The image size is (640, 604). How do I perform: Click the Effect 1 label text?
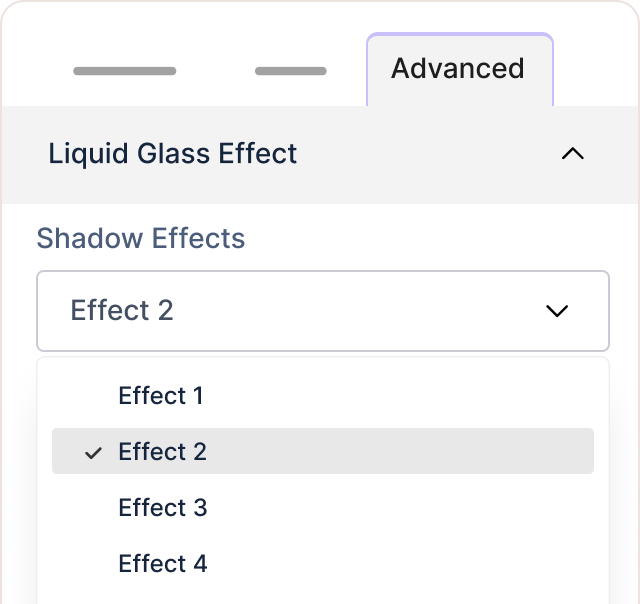(x=161, y=396)
